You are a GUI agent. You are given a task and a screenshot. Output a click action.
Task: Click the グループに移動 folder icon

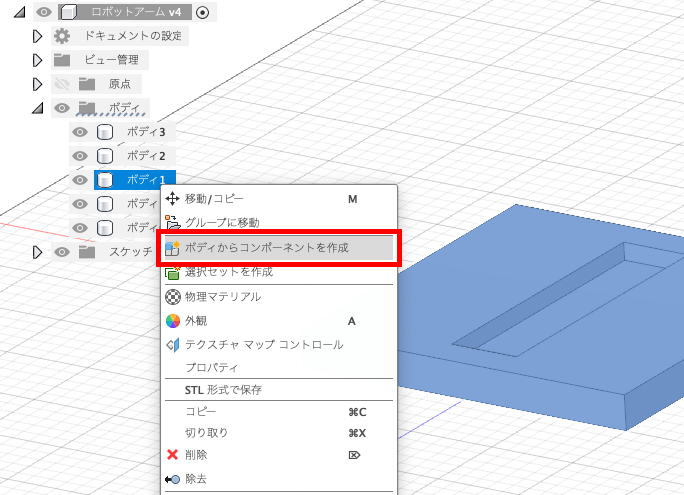[x=173, y=222]
